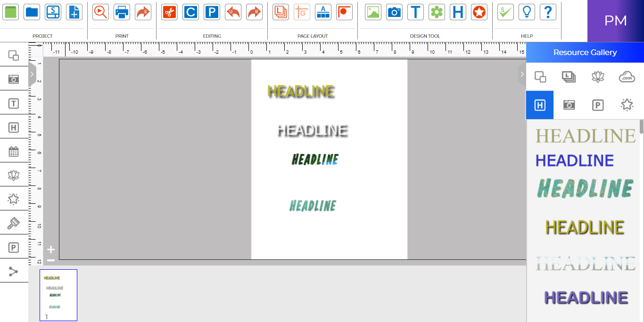Click the orange share arrow S icon
Viewport: 644px width, 322px height.
click(143, 12)
